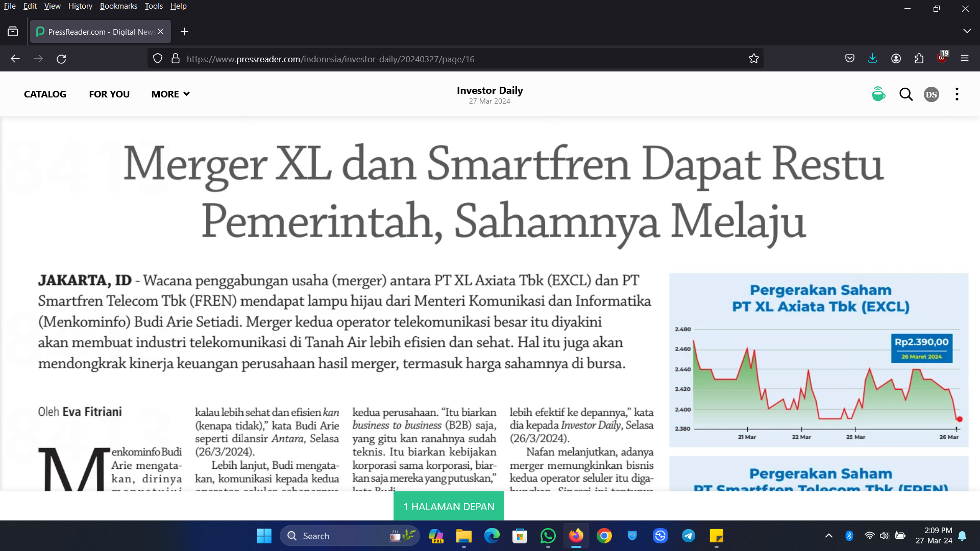The width and height of the screenshot is (980, 551).
Task: View site security padlock information
Action: [x=176, y=59]
